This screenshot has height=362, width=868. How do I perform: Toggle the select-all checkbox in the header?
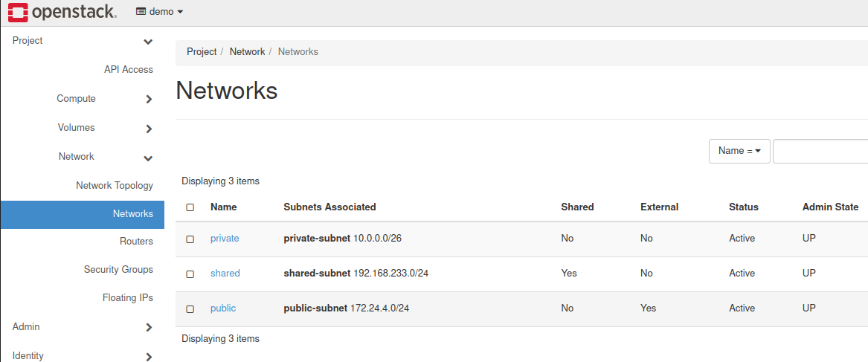pyautogui.click(x=190, y=207)
